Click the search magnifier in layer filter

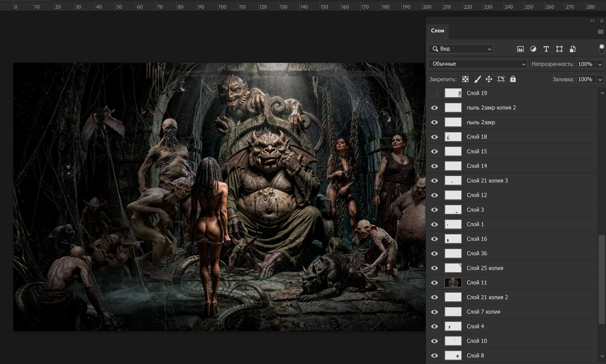point(435,49)
